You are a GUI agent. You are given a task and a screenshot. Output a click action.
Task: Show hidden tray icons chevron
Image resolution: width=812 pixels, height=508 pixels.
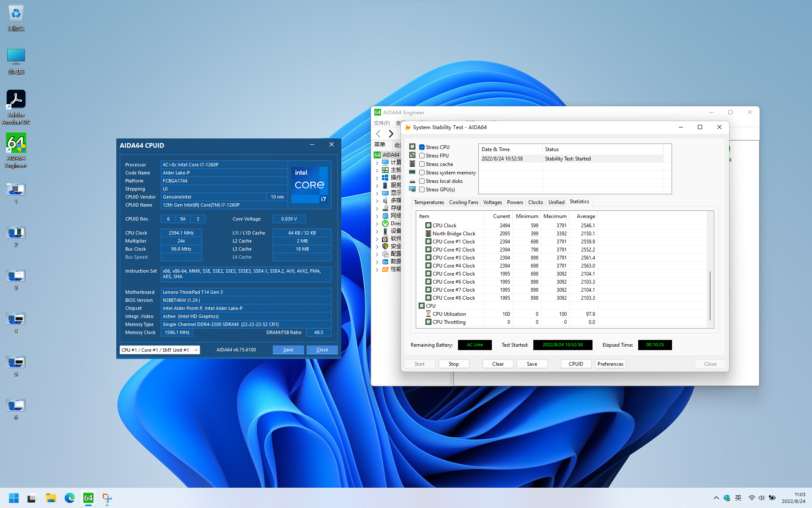pos(716,498)
